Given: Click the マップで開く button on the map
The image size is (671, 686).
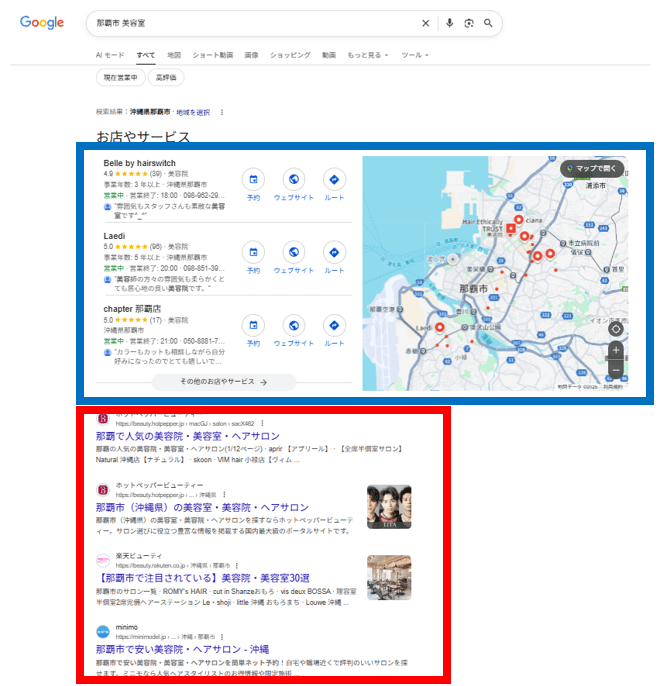Looking at the screenshot, I should pyautogui.click(x=592, y=168).
